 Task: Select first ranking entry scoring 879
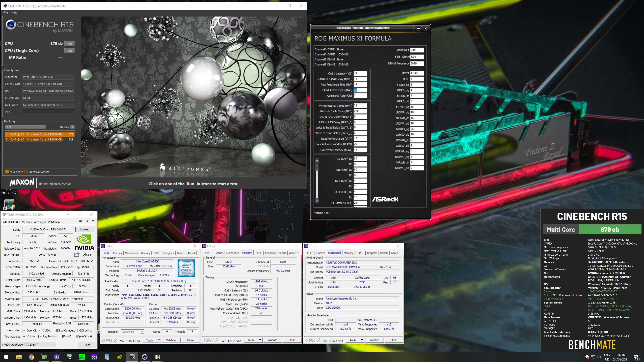click(x=40, y=134)
